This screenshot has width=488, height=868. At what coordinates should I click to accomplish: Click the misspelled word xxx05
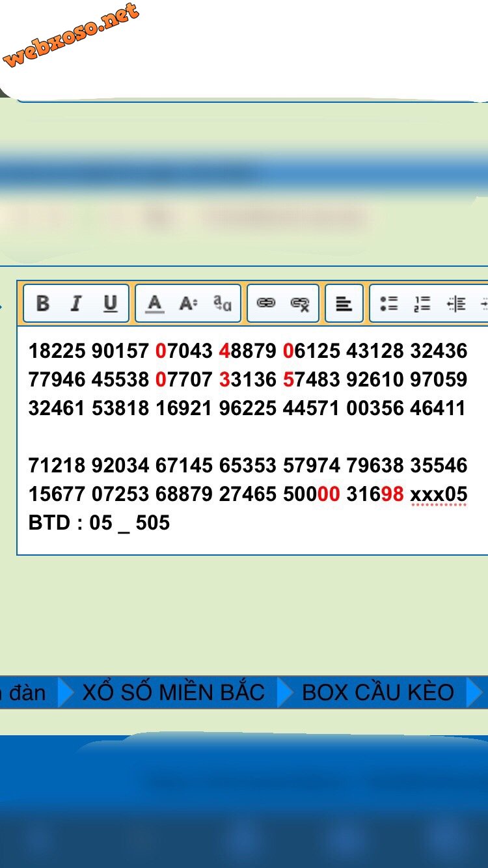[x=439, y=494]
